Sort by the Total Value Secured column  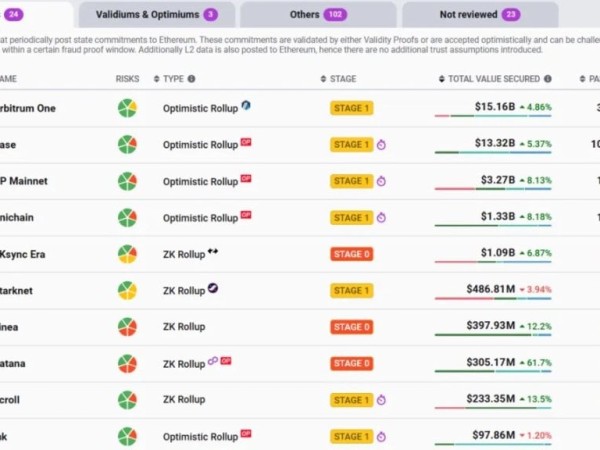(489, 79)
